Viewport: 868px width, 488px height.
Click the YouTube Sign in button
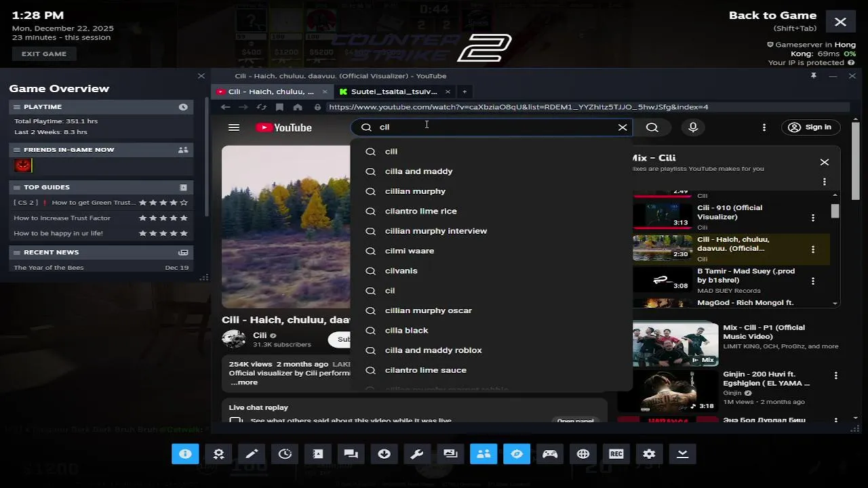click(810, 127)
